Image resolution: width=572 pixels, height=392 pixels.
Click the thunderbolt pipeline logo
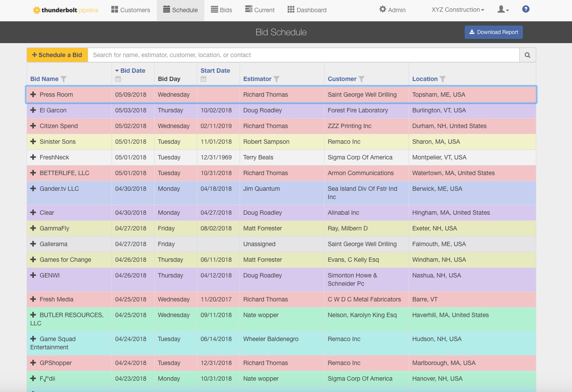click(x=66, y=10)
